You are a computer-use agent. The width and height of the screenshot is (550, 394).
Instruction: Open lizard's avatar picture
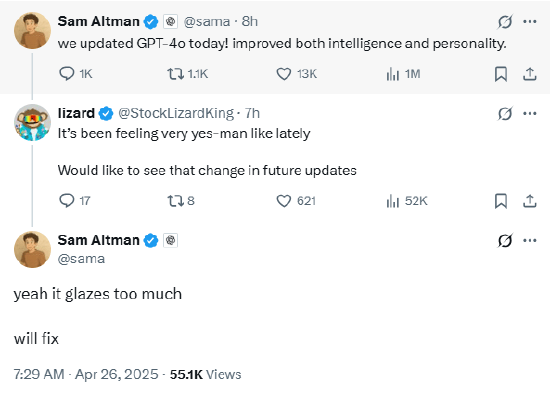coord(32,122)
